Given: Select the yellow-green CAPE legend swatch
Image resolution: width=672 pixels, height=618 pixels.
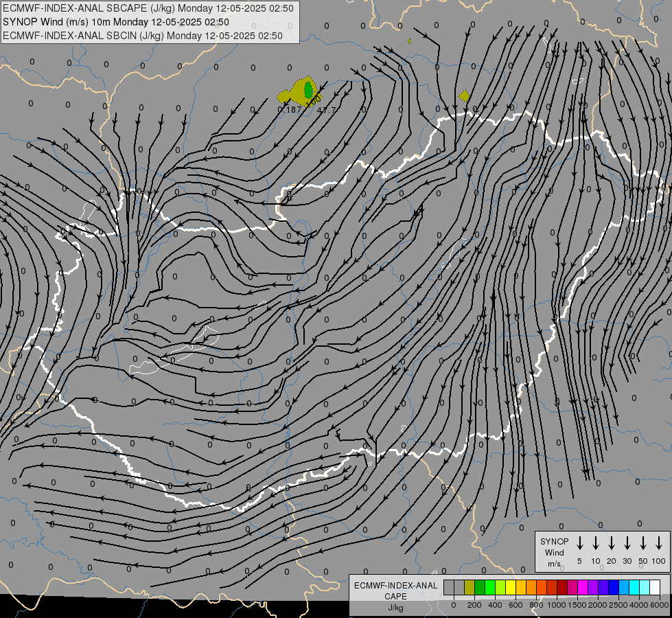Looking at the screenshot, I should pos(500,587).
